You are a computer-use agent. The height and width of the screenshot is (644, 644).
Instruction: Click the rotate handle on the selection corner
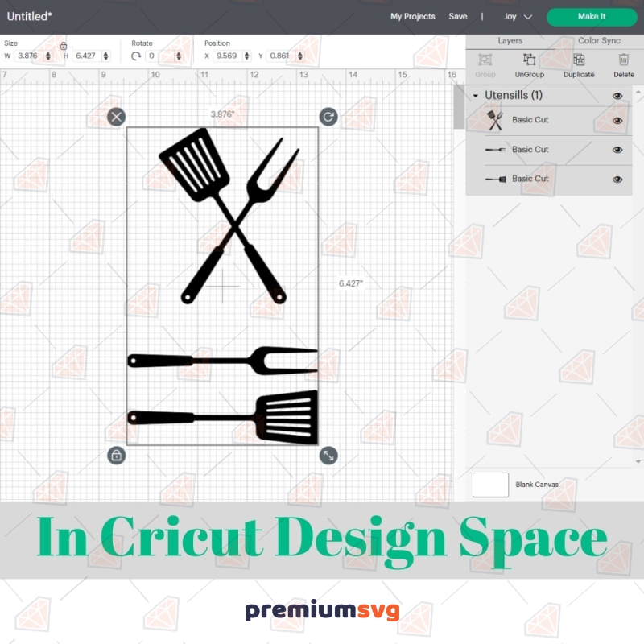(x=328, y=116)
